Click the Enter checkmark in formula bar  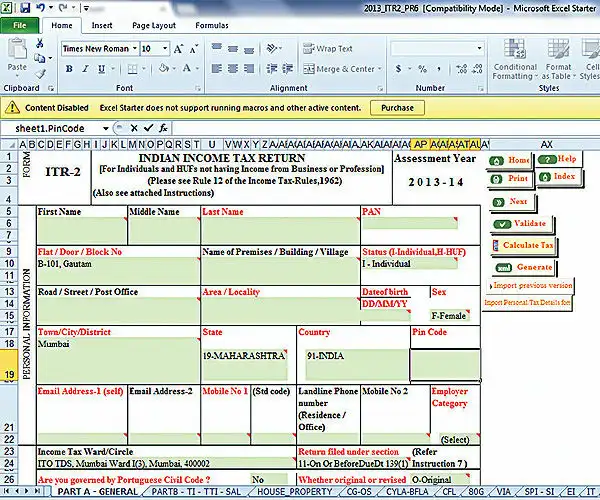click(x=148, y=128)
